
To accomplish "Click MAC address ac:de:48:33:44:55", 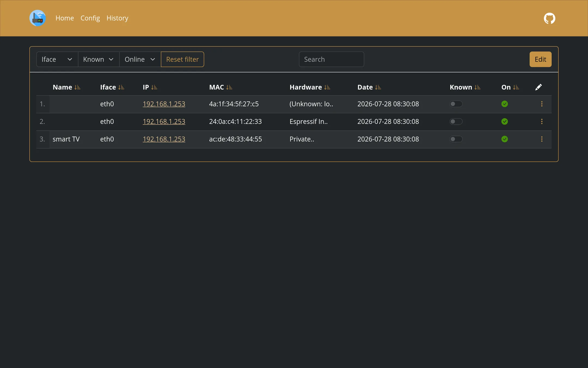I will point(235,139).
